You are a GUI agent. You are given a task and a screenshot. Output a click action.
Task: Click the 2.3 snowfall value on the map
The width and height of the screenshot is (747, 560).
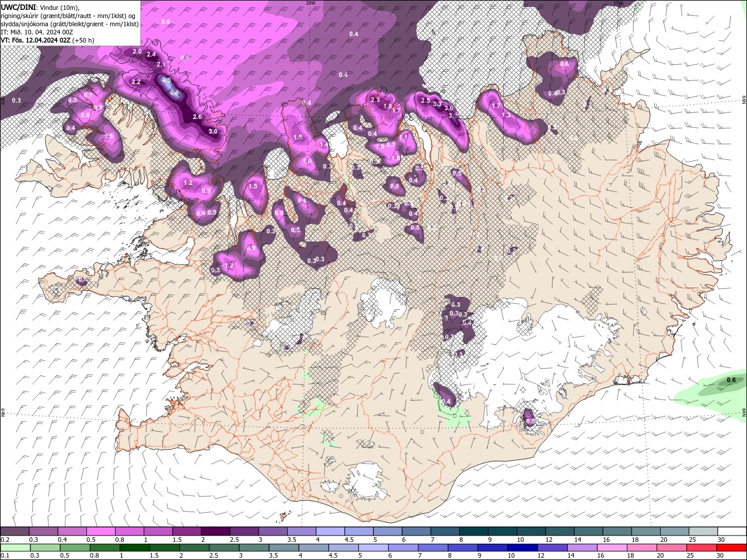(x=375, y=100)
